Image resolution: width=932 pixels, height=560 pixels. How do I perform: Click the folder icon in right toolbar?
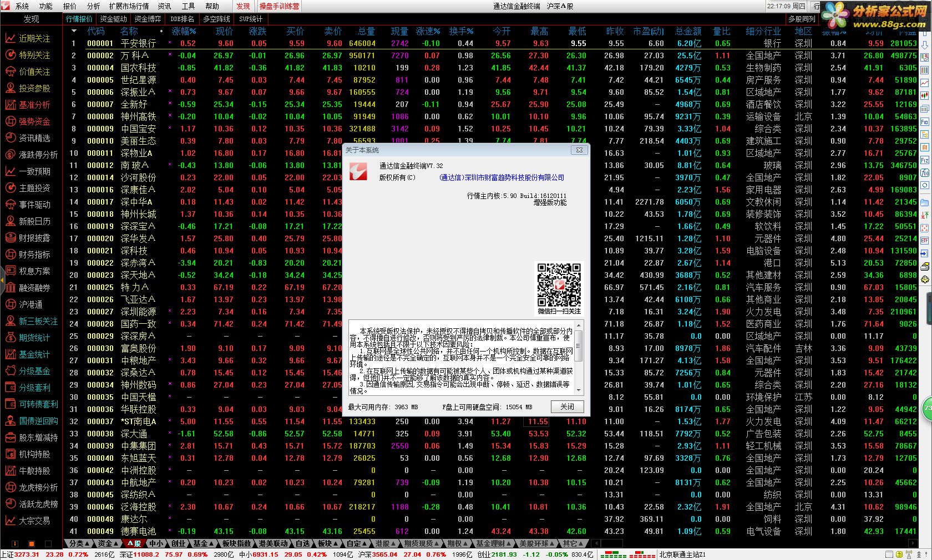click(924, 202)
